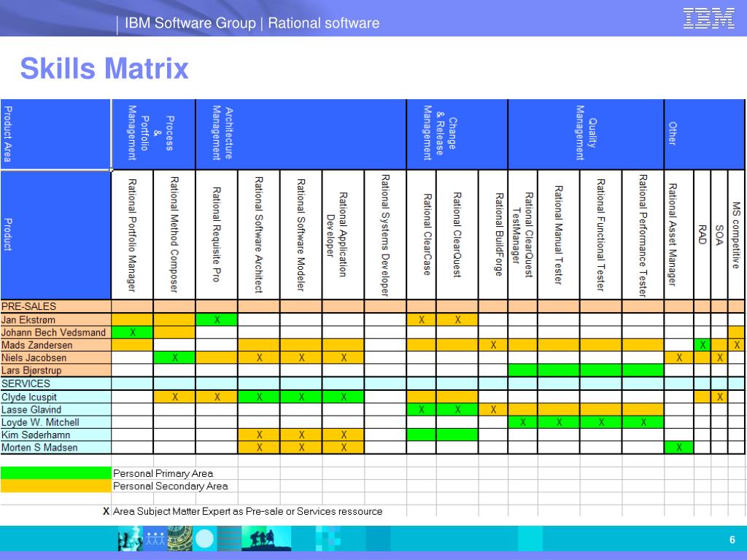The image size is (747, 560).
Task: Click Johann Bech Vedsmand's green X cell
Action: click(133, 332)
